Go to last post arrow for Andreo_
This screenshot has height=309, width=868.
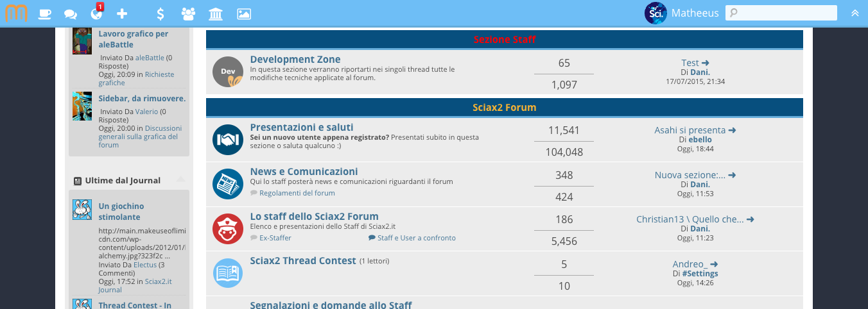click(x=714, y=264)
